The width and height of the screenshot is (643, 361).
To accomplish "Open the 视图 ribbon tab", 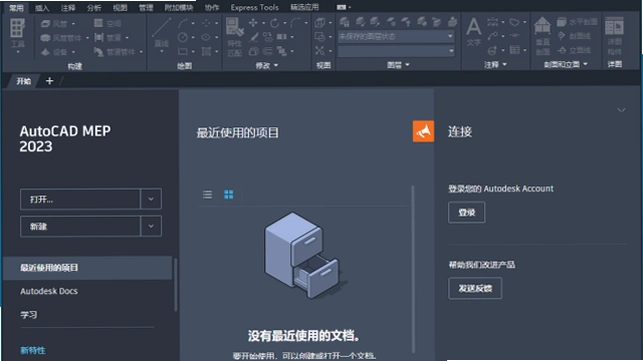I will (x=120, y=8).
